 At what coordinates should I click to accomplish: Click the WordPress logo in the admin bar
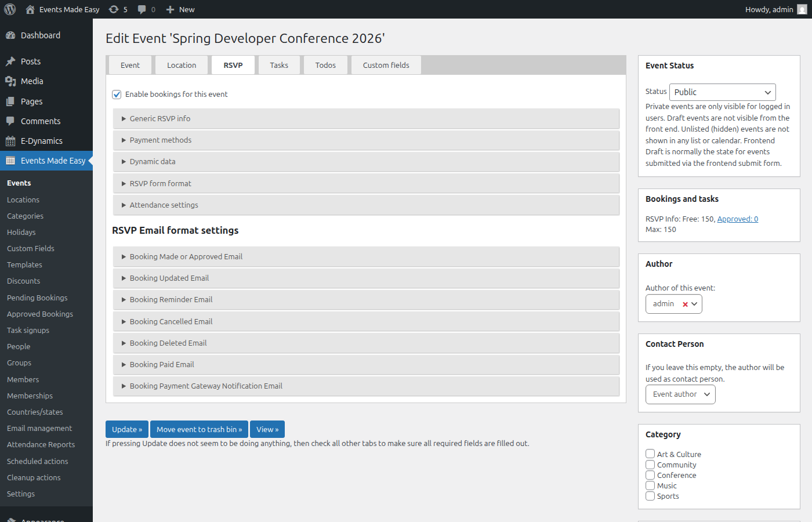point(10,9)
